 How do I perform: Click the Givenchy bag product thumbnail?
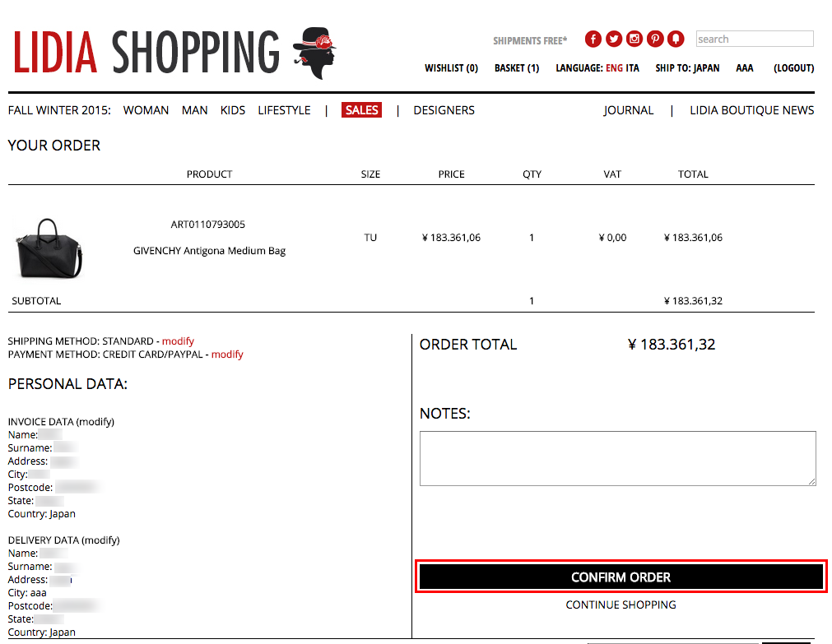pyautogui.click(x=49, y=248)
